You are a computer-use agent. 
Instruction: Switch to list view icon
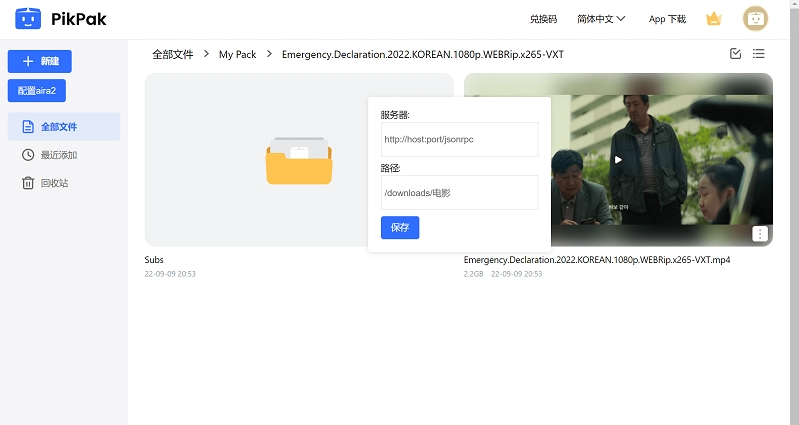(x=758, y=54)
